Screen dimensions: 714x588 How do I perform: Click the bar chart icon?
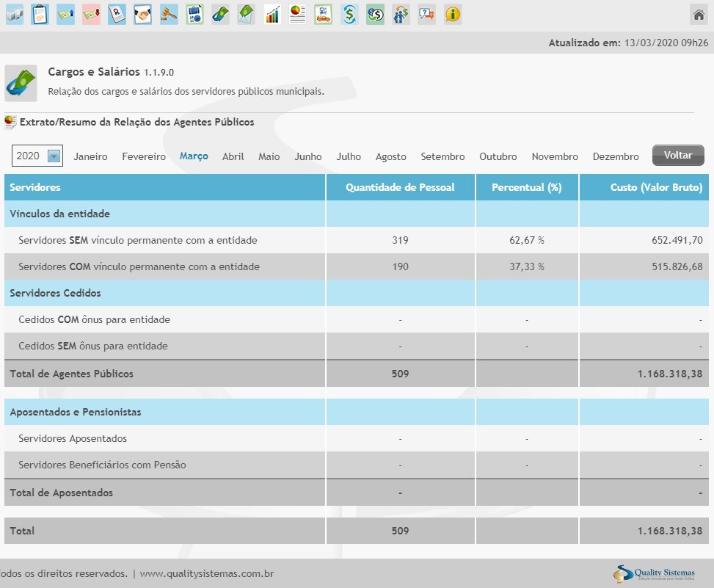[x=272, y=14]
